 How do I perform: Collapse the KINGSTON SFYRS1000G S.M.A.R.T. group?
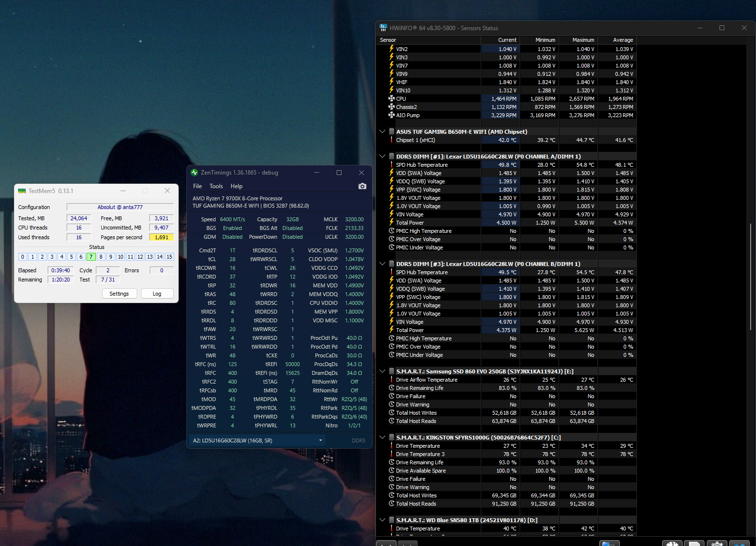pyautogui.click(x=382, y=437)
